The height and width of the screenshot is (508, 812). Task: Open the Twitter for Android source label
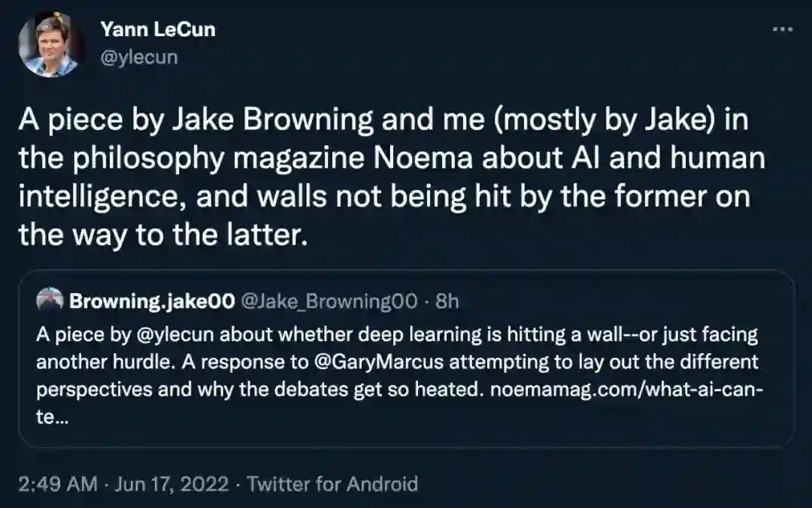[332, 483]
